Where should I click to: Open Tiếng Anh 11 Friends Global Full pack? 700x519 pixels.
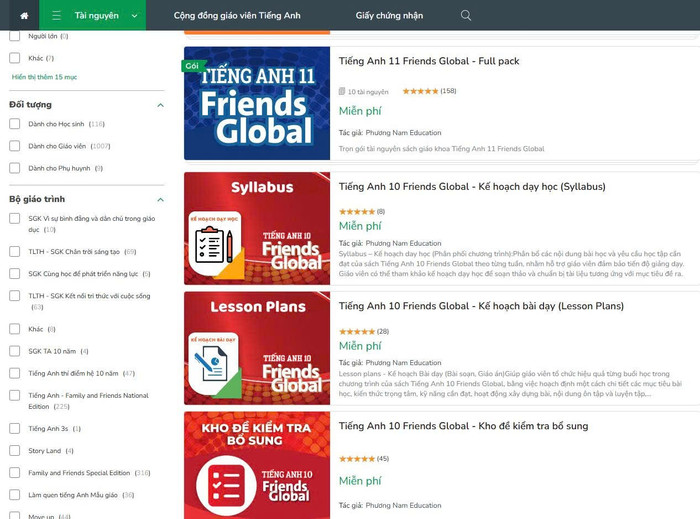[x=429, y=61]
